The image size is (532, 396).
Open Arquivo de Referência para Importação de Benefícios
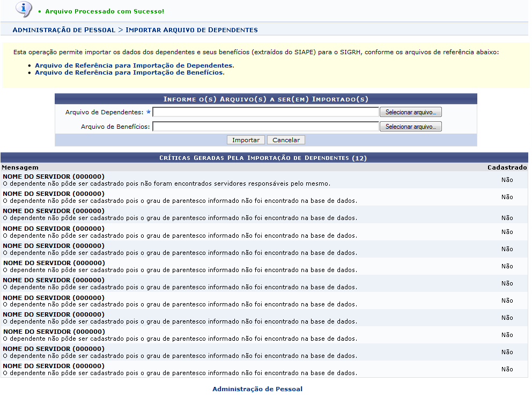129,72
